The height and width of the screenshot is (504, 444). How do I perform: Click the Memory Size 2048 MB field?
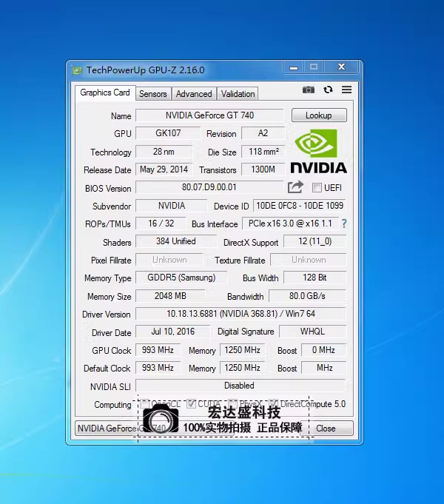pos(170,296)
